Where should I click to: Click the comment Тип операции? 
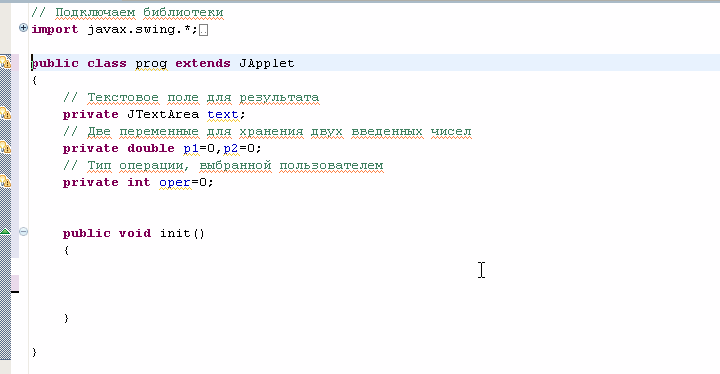pyautogui.click(x=223, y=165)
